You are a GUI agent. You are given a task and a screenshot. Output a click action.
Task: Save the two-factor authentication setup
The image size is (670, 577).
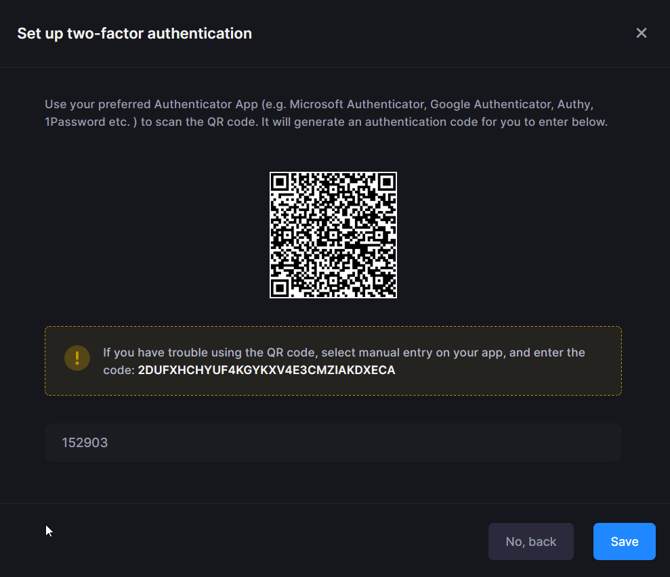tap(624, 541)
